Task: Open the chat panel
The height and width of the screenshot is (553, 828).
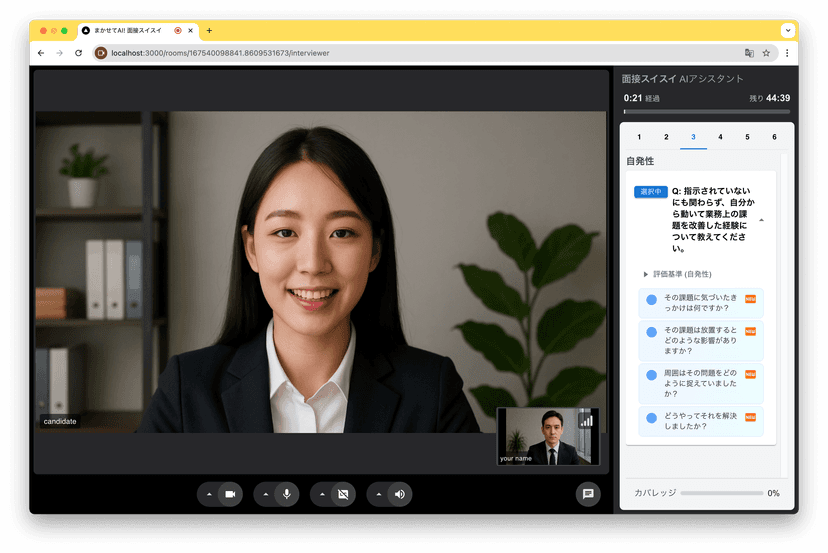Action: pyautogui.click(x=588, y=494)
